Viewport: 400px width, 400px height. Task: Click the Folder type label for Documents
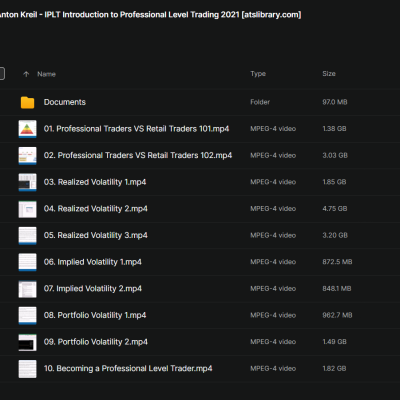click(260, 102)
